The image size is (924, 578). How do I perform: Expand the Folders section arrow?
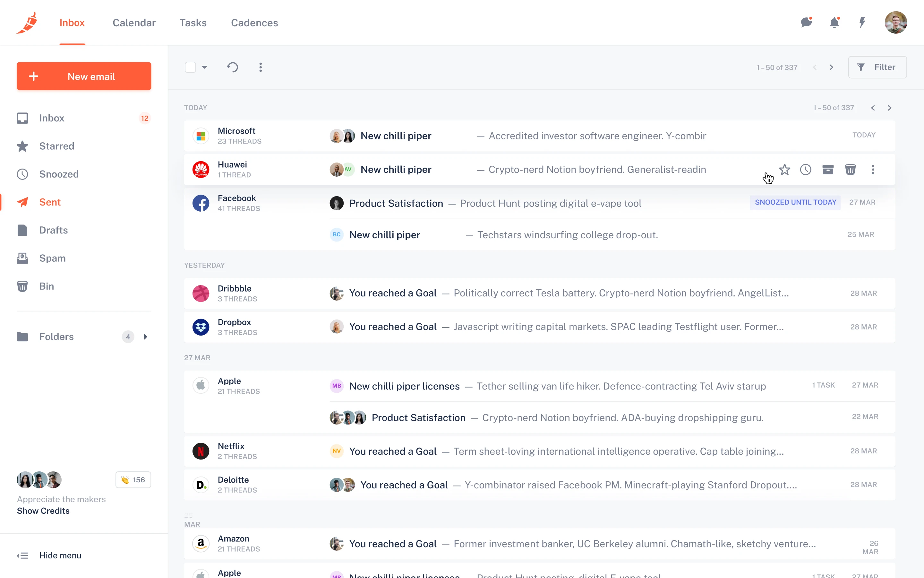[x=145, y=337]
